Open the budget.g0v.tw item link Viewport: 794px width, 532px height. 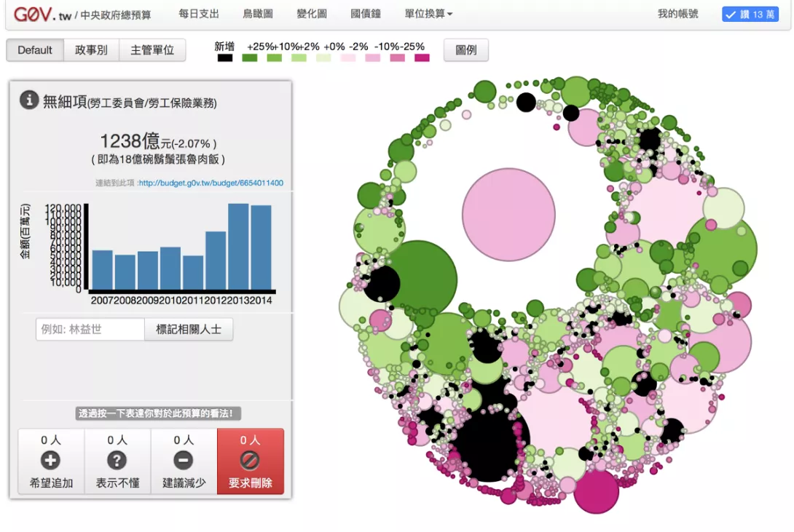pyautogui.click(x=211, y=183)
